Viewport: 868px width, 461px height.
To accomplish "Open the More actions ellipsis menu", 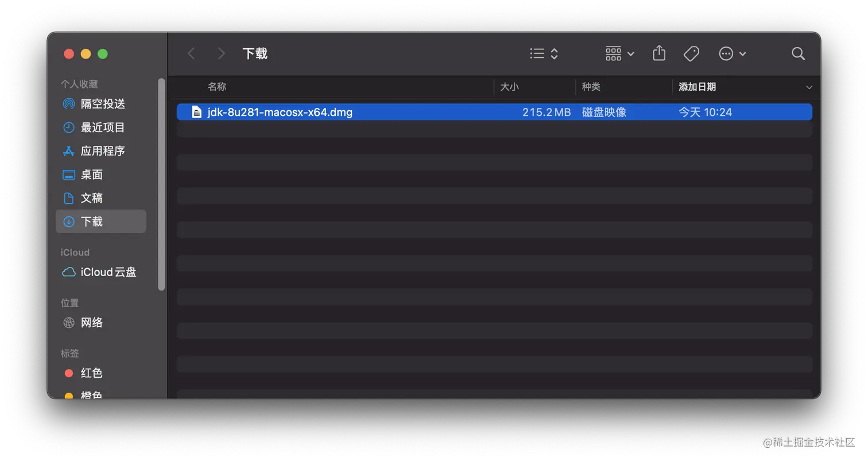I will (733, 54).
